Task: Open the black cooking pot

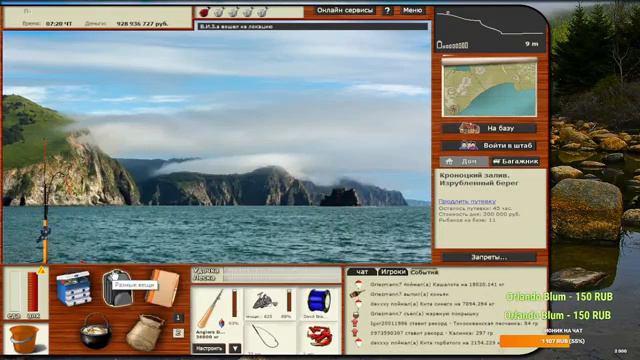Action: click(x=96, y=331)
